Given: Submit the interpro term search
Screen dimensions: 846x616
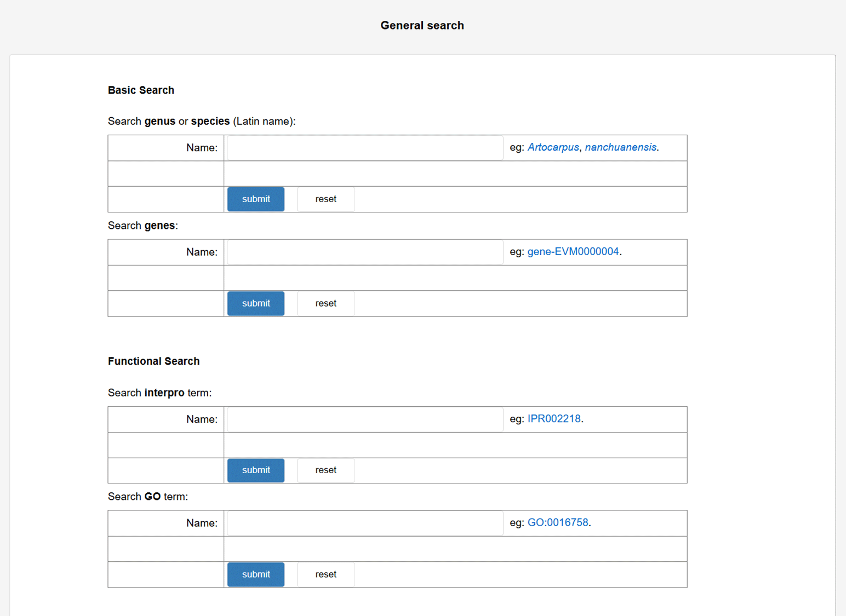Looking at the screenshot, I should click(x=256, y=470).
